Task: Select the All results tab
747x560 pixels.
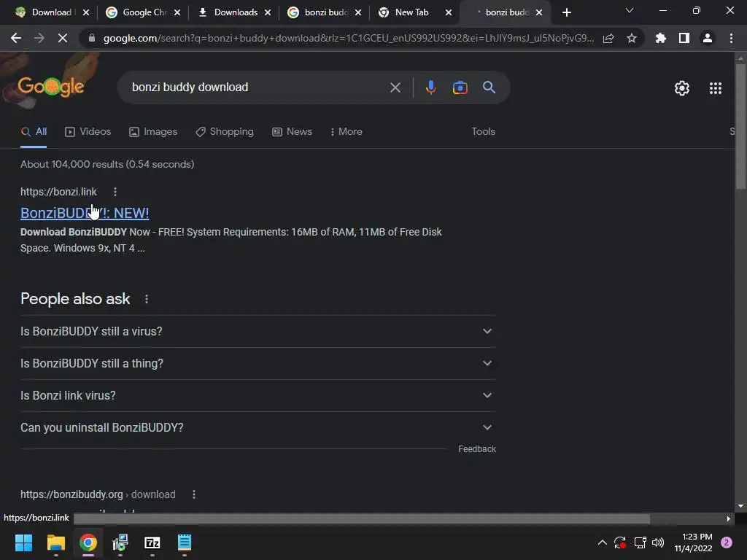Action: [x=34, y=132]
